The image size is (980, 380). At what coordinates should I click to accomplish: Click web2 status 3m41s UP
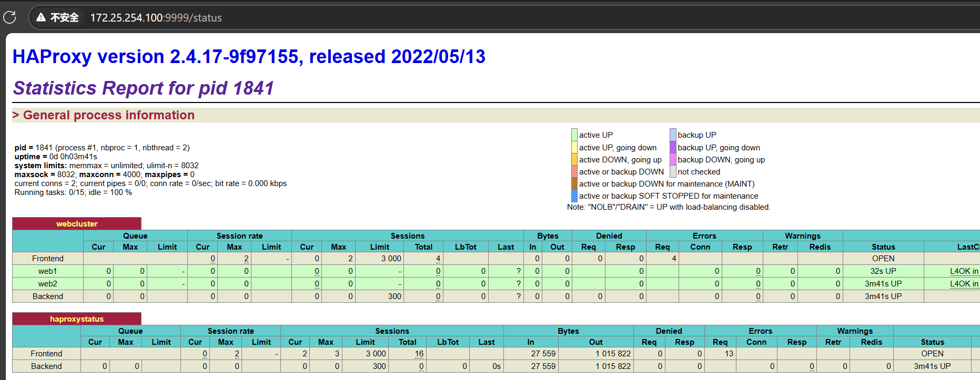coord(883,284)
